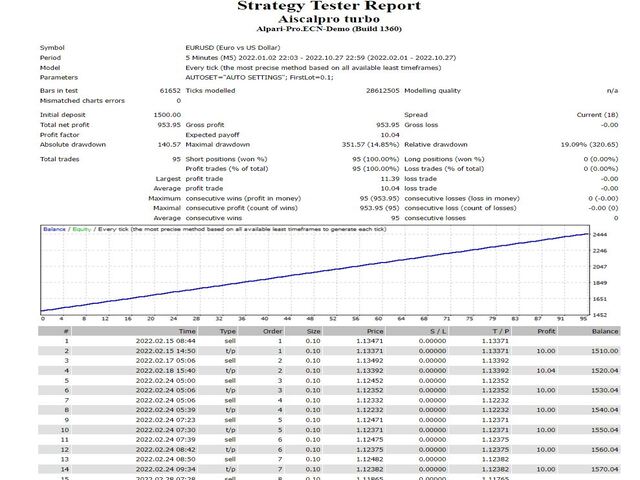The width and height of the screenshot is (640, 480).
Task: Select the time cell "2022.02.18 15:40"
Action: coord(165,371)
